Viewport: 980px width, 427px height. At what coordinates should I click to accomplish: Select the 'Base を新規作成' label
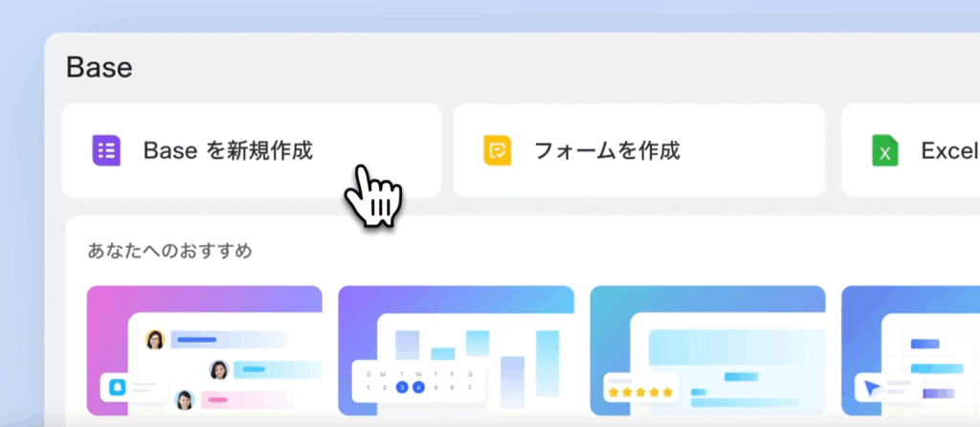[x=228, y=150]
